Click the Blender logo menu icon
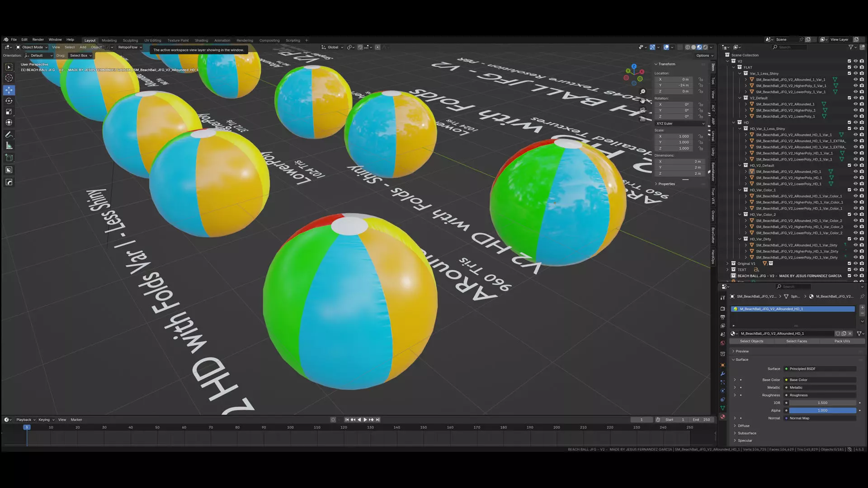Screen dimensions: 868x488 6,39
